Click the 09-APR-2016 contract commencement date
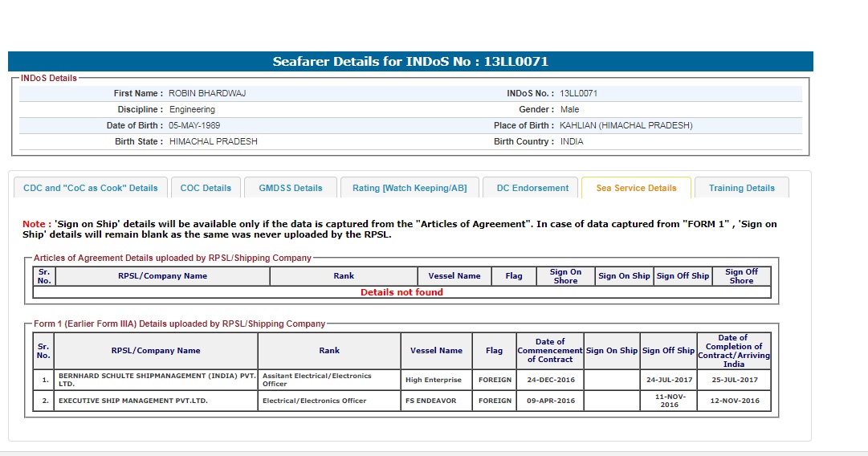The width and height of the screenshot is (868, 456). (x=549, y=401)
